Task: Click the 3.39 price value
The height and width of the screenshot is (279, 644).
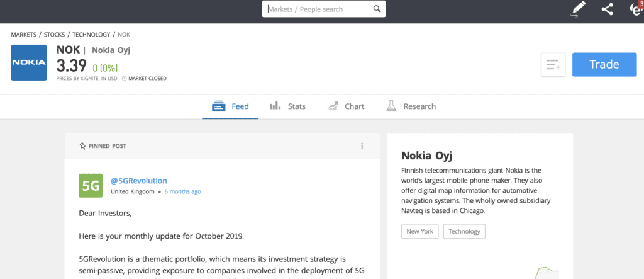Action: (x=72, y=66)
